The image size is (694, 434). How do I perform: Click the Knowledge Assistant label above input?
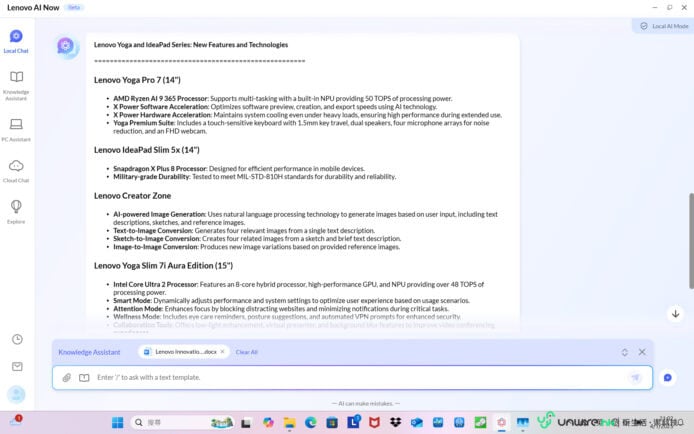click(x=89, y=352)
